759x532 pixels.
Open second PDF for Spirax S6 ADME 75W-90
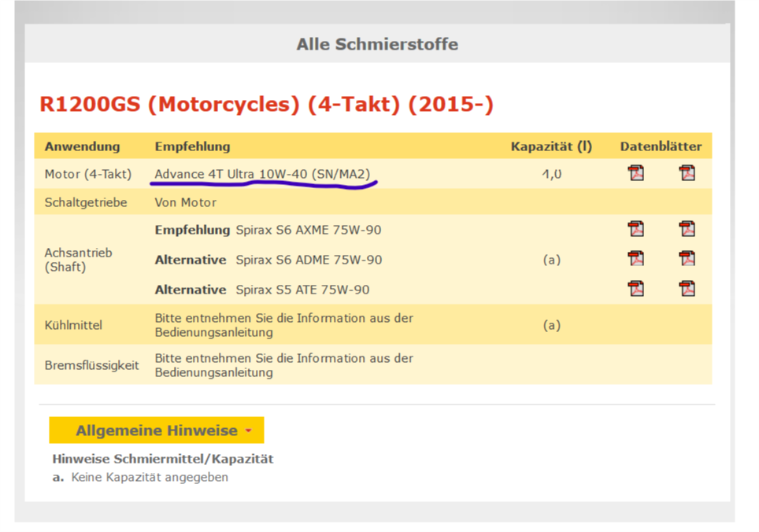pyautogui.click(x=687, y=258)
